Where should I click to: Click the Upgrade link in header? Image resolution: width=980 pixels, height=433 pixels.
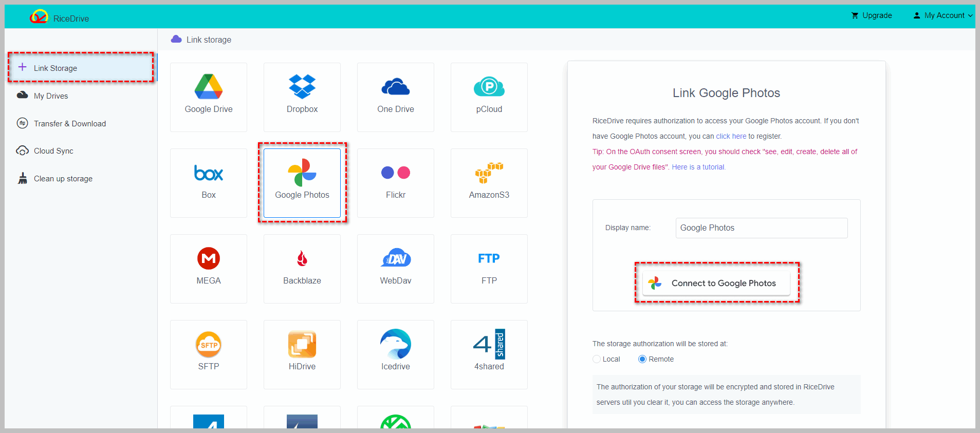tap(877, 15)
